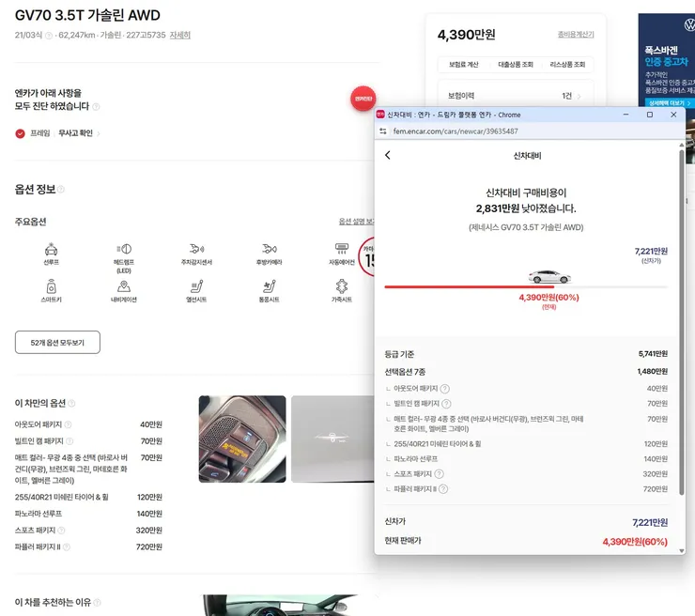Click the popup vertical scrollbar
This screenshot has height=616, width=695.
[682, 324]
